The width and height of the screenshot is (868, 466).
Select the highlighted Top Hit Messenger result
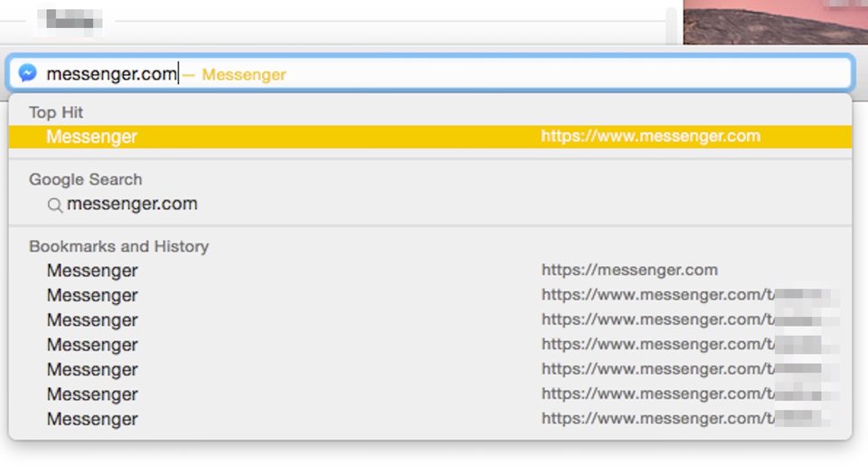[x=92, y=138]
